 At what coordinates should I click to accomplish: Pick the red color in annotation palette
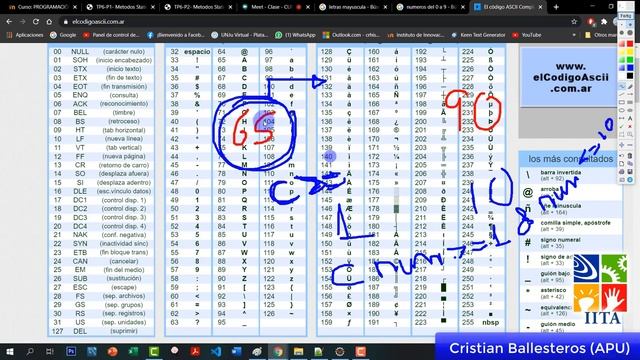pyautogui.click(x=630, y=44)
